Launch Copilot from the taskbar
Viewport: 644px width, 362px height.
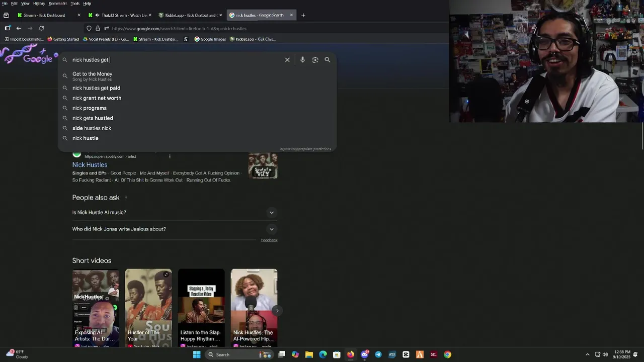click(x=295, y=354)
